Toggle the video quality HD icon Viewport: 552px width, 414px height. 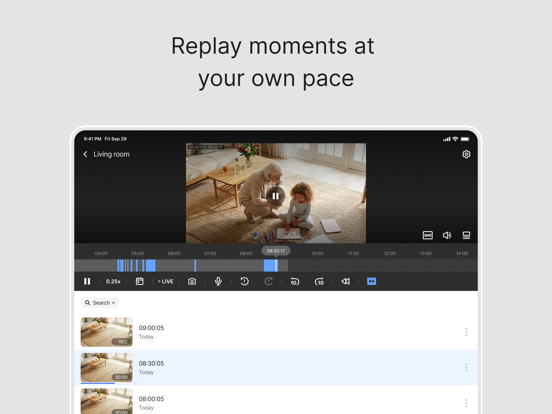[x=428, y=235]
